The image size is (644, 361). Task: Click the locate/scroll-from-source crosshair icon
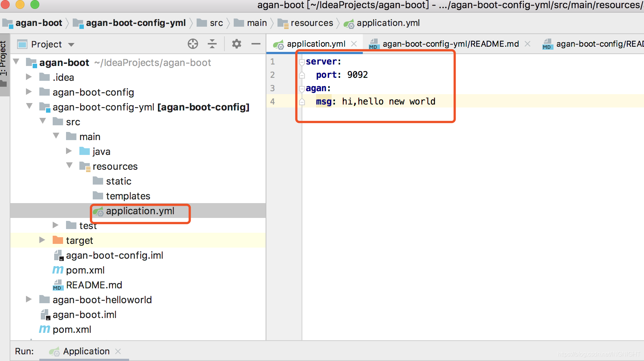[193, 44]
